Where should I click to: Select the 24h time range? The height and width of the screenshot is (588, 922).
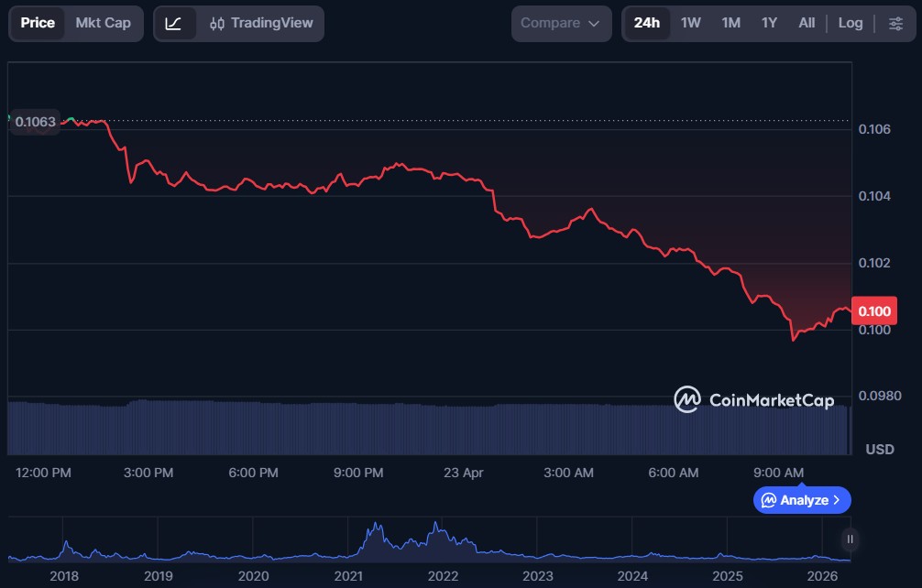[x=646, y=23]
